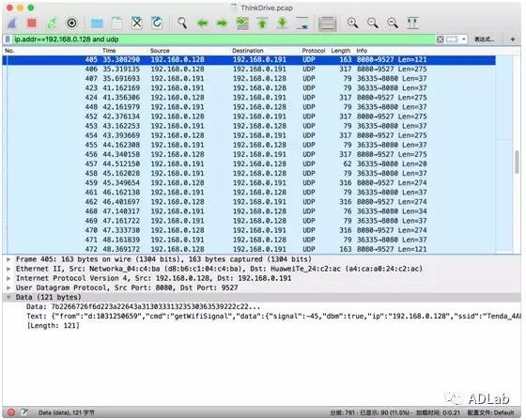Go back with green left arrow

pos(202,23)
